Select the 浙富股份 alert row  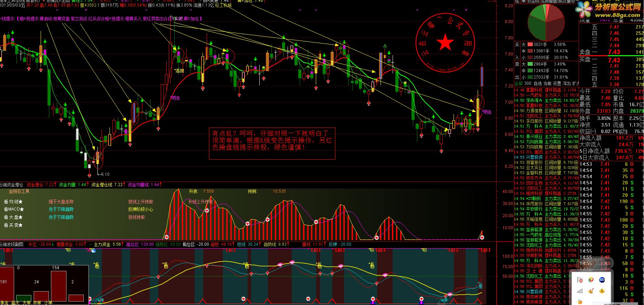(547, 162)
